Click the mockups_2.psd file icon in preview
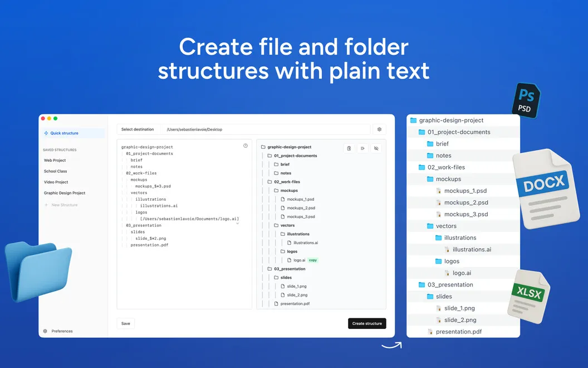The height and width of the screenshot is (368, 588). pos(283,208)
